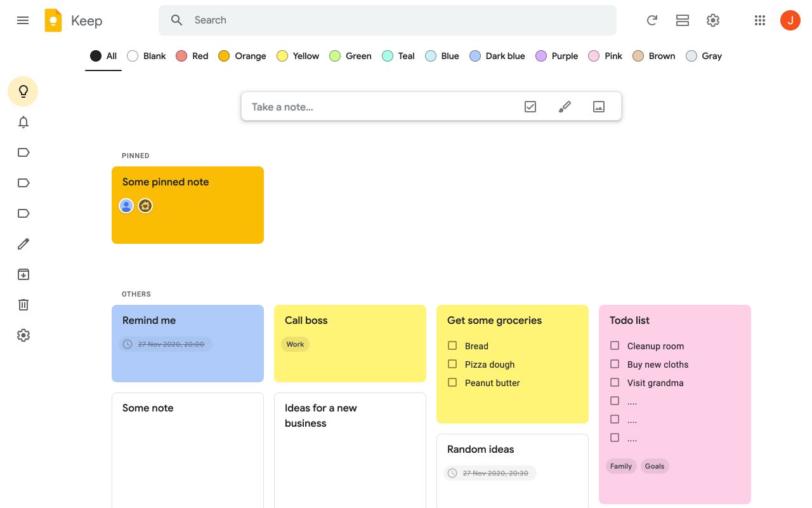The height and width of the screenshot is (508, 812).
Task: Refresh the notes list
Action: click(652, 20)
